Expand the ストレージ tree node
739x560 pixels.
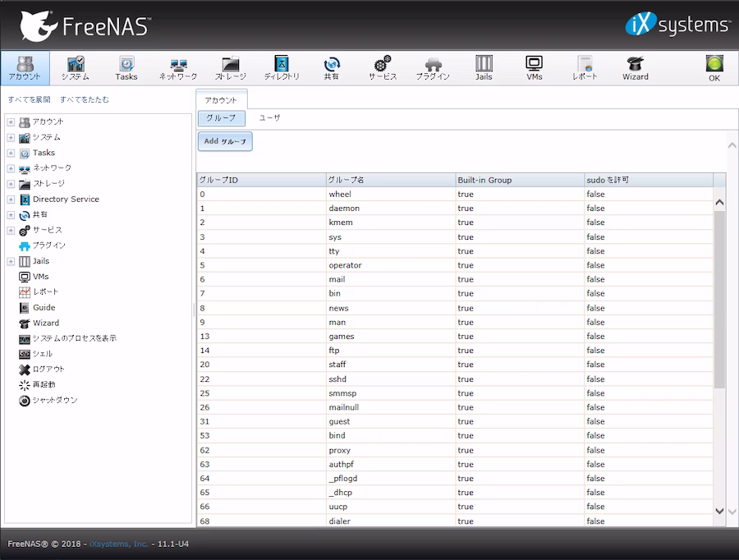(x=11, y=184)
